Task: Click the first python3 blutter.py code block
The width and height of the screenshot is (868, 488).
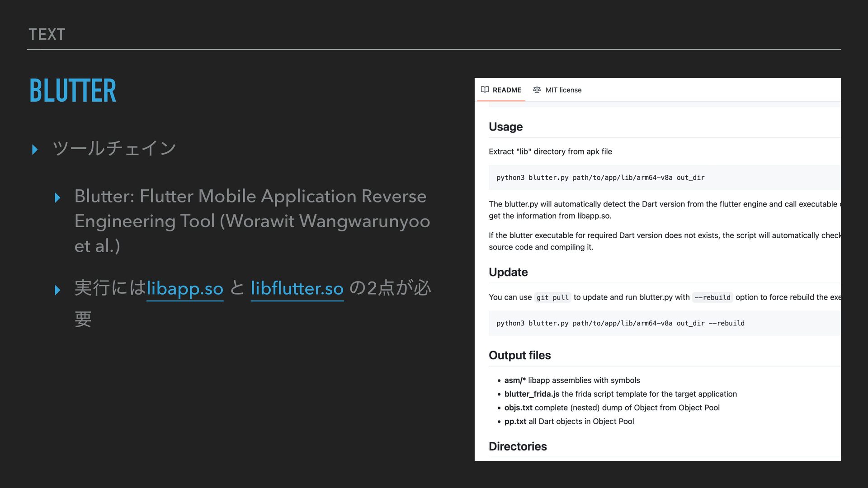Action: [600, 178]
